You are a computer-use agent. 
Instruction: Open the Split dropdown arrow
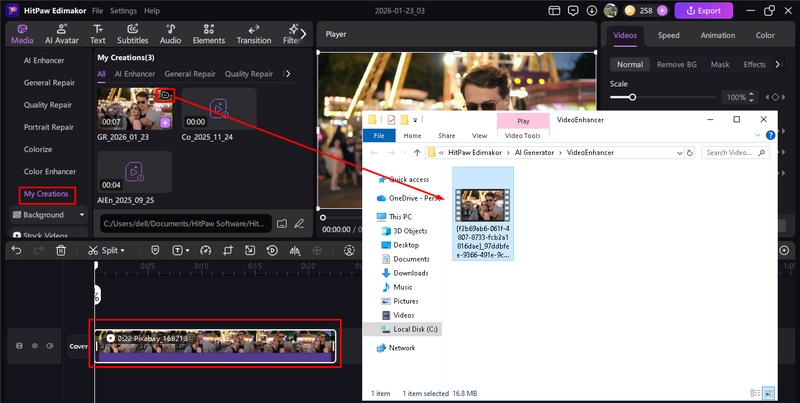[x=122, y=251]
